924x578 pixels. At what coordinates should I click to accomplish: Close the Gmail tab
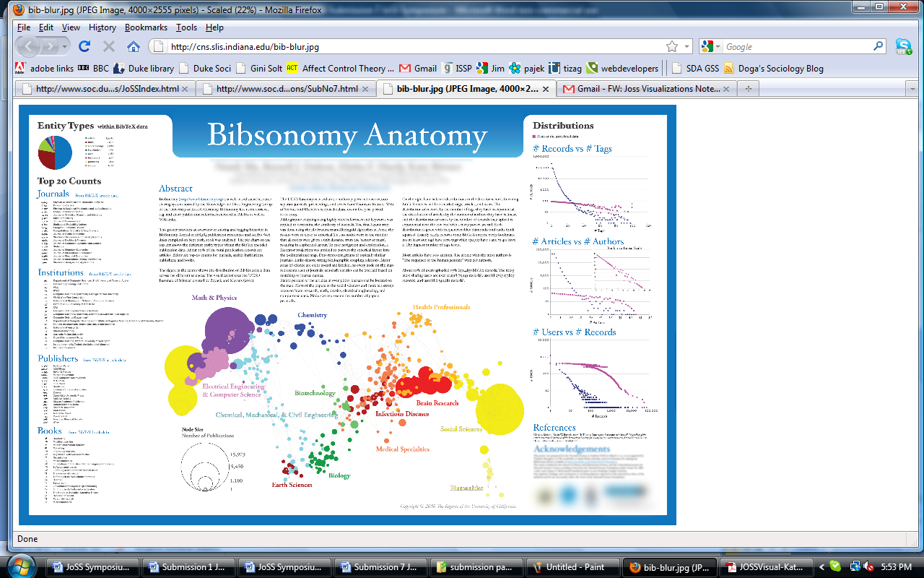(727, 89)
